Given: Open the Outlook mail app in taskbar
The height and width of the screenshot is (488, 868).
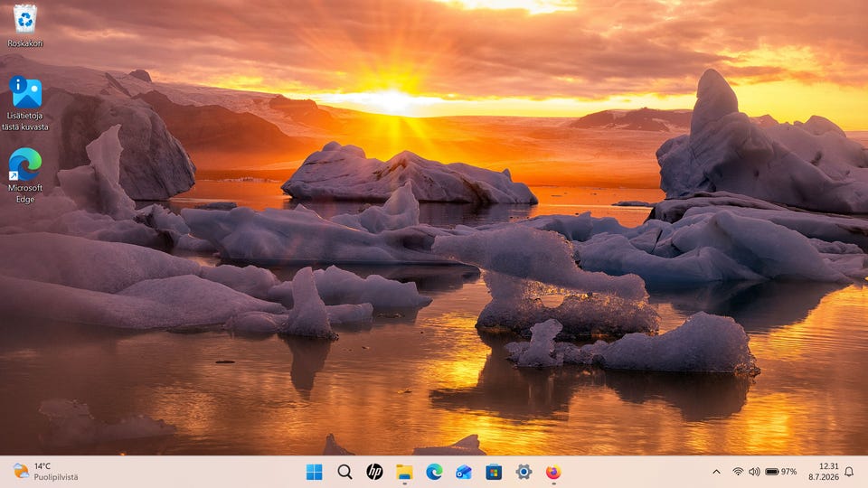Looking at the screenshot, I should pos(464,472).
